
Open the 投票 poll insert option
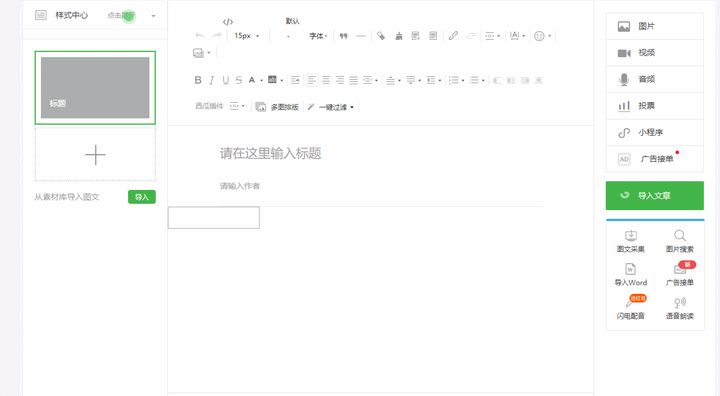coord(655,106)
